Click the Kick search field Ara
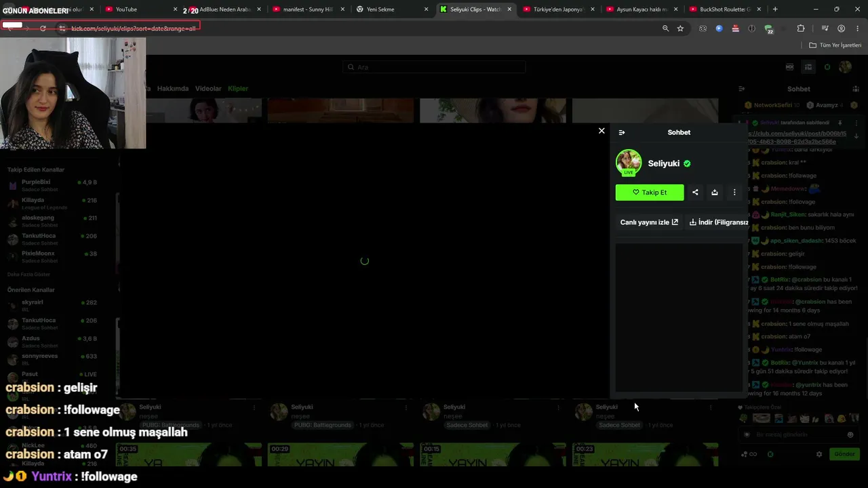 click(x=434, y=67)
